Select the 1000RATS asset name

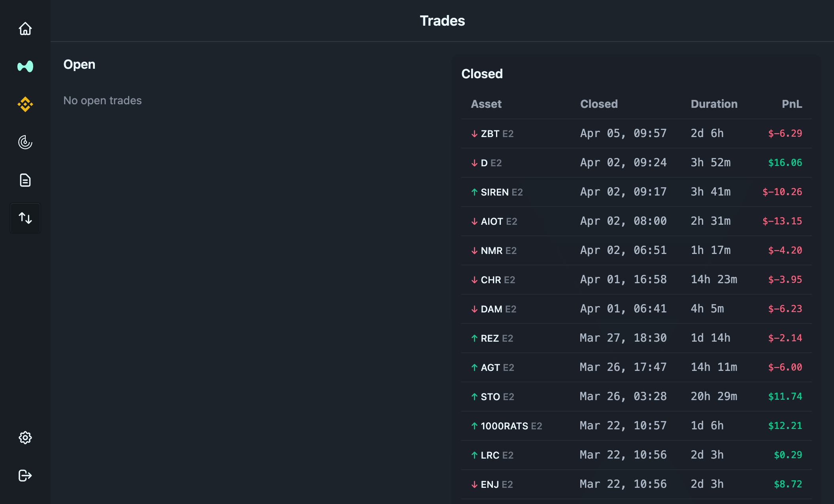pyautogui.click(x=504, y=426)
